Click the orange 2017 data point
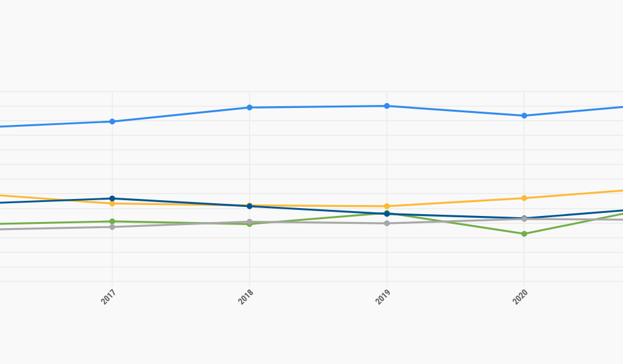The height and width of the screenshot is (364, 623). pyautogui.click(x=112, y=204)
